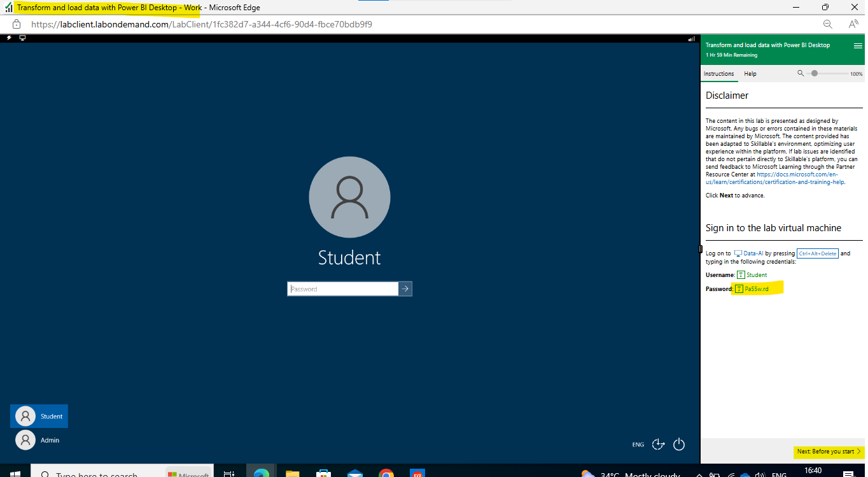The image size is (868, 477).
Task: Click the magnifier zoom icon in lab panel
Action: (x=801, y=73)
